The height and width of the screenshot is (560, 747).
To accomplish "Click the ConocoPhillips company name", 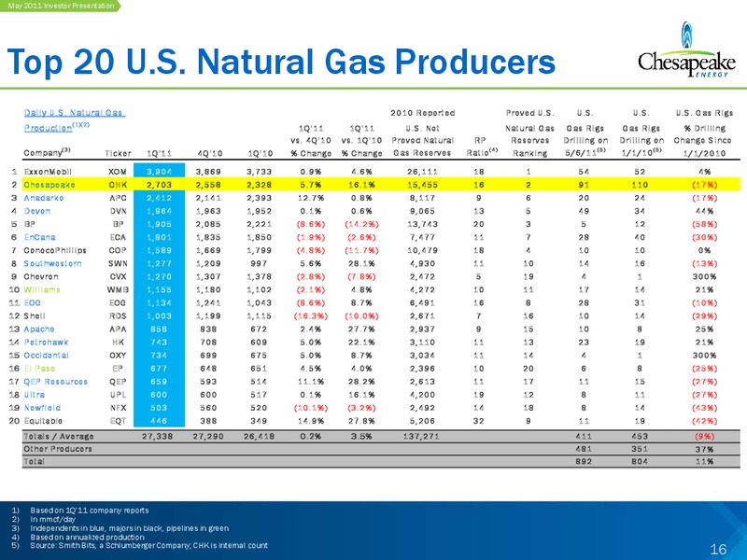I will (x=55, y=250).
